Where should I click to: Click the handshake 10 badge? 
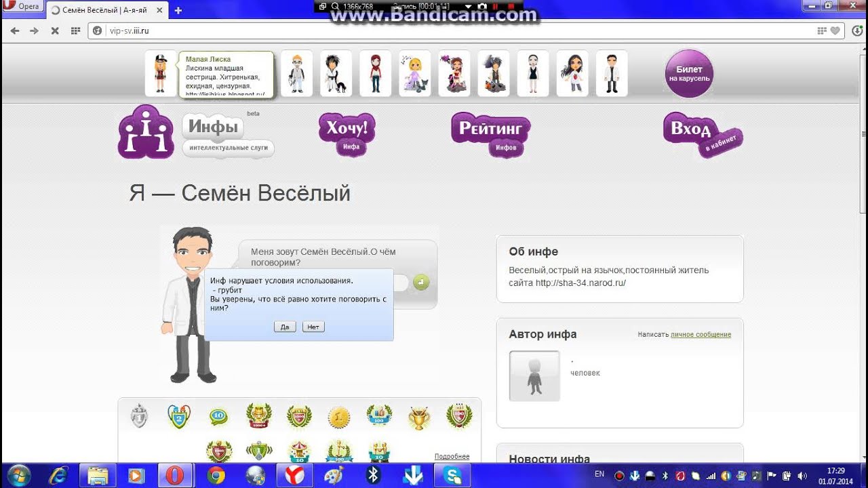pos(378,451)
